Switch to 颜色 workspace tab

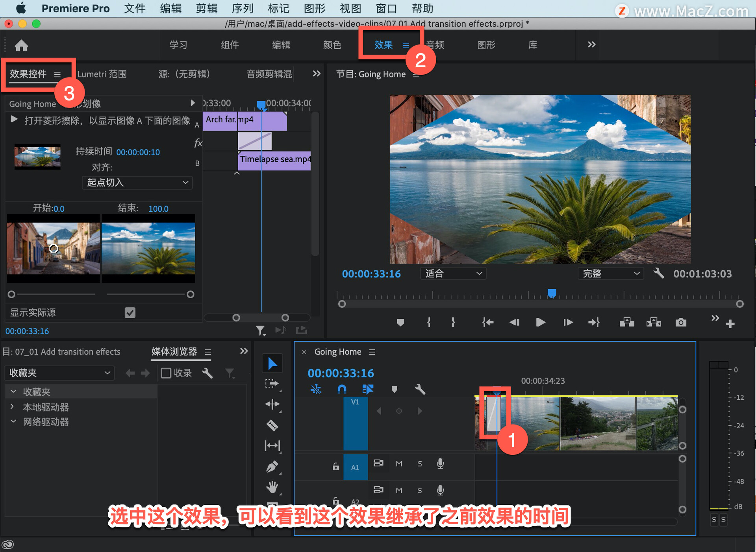pyautogui.click(x=332, y=45)
